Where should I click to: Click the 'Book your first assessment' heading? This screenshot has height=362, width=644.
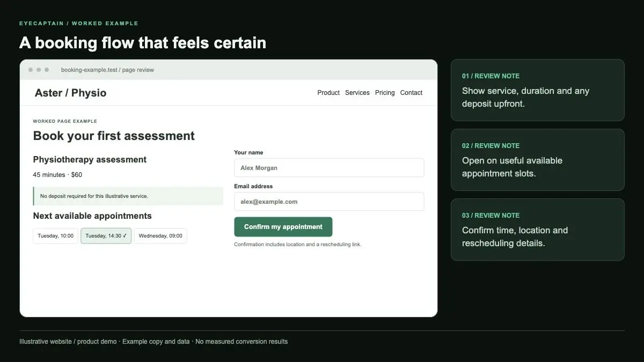114,136
